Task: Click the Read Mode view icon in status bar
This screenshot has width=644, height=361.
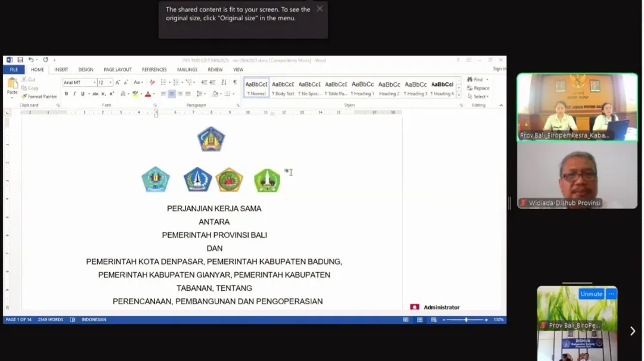Action: click(406, 319)
